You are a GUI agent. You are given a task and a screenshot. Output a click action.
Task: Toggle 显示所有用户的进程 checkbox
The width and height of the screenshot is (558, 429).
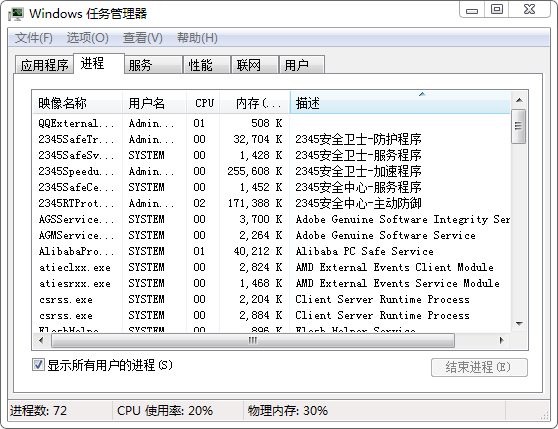[x=38, y=365]
